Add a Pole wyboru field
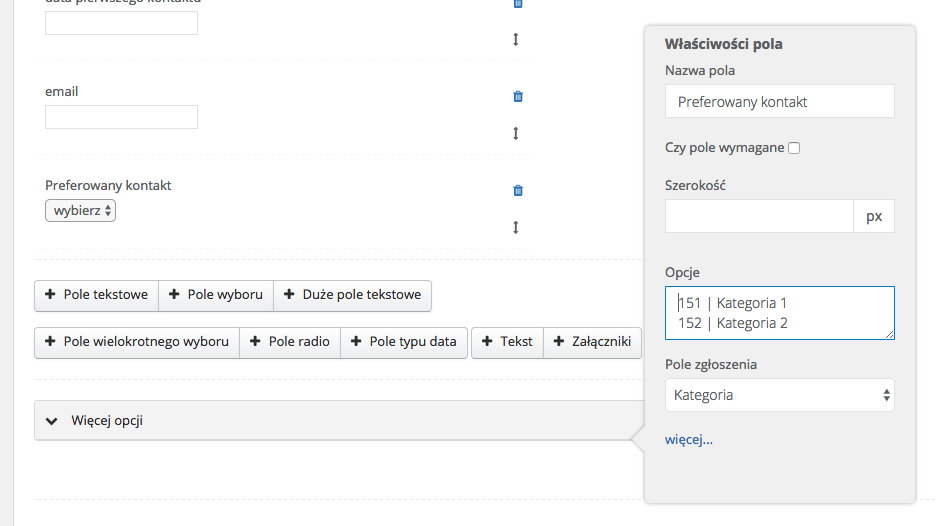Screen dimensions: 936x526 [x=216, y=295]
